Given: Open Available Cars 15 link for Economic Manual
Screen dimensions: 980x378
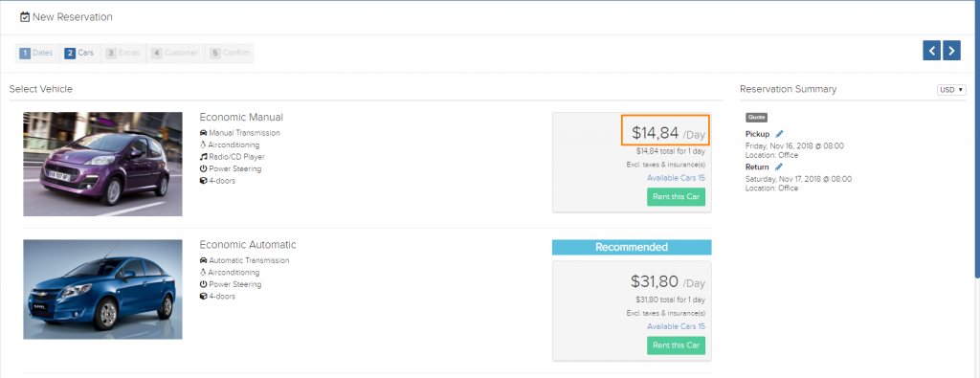Looking at the screenshot, I should (x=677, y=178).
